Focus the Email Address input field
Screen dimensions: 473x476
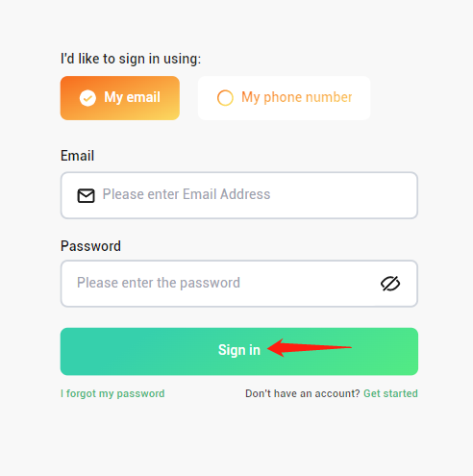click(x=239, y=195)
